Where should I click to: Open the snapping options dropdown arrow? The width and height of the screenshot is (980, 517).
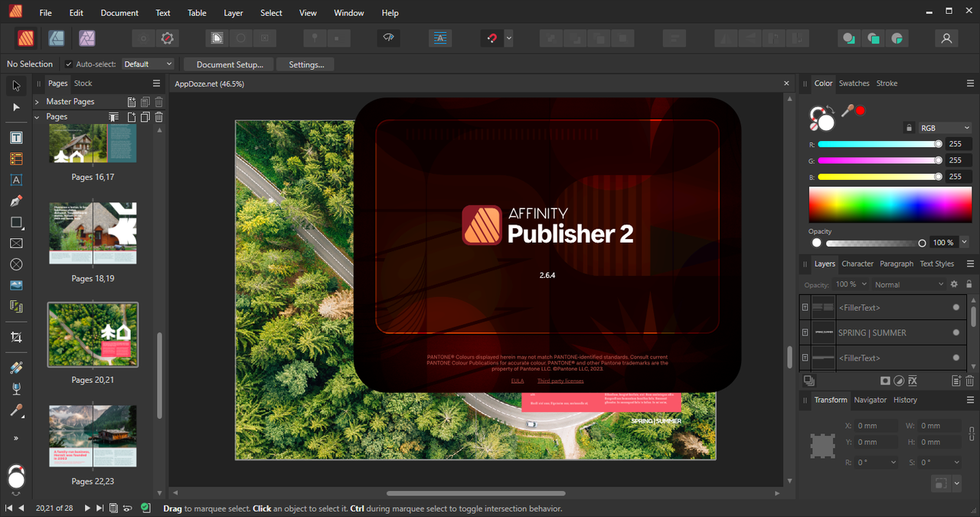point(508,38)
